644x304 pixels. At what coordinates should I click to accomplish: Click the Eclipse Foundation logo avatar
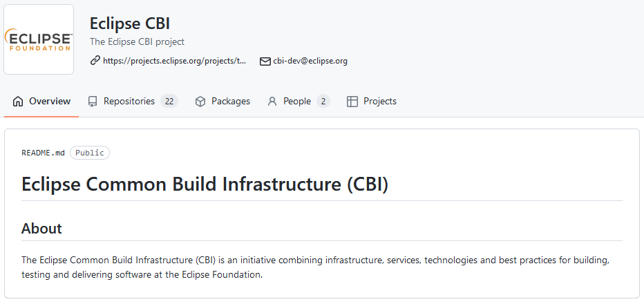click(x=39, y=39)
